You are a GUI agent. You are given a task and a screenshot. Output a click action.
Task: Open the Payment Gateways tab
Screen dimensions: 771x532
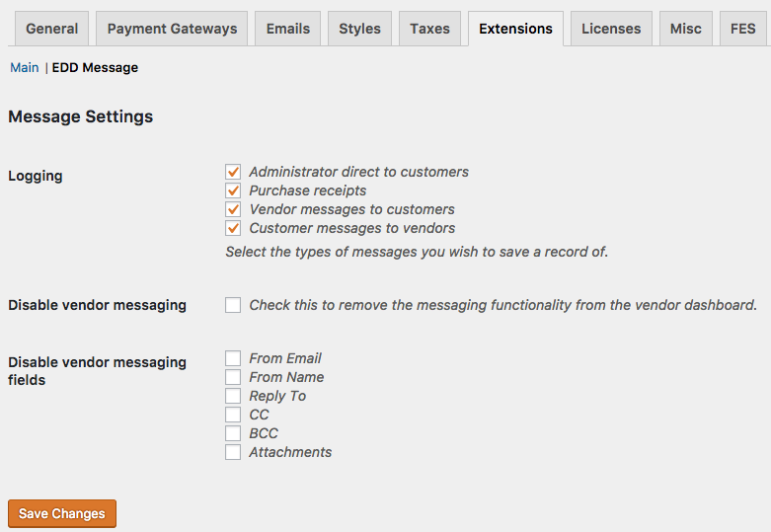172,29
